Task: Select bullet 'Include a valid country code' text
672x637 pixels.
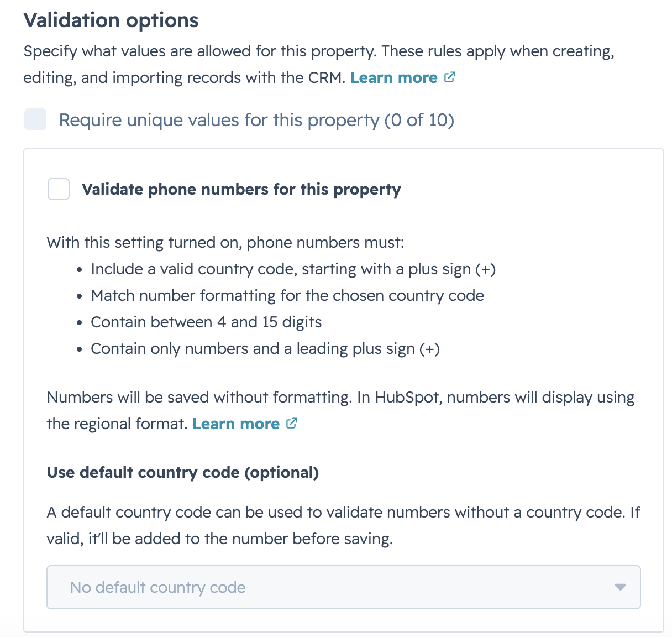Action: [293, 269]
